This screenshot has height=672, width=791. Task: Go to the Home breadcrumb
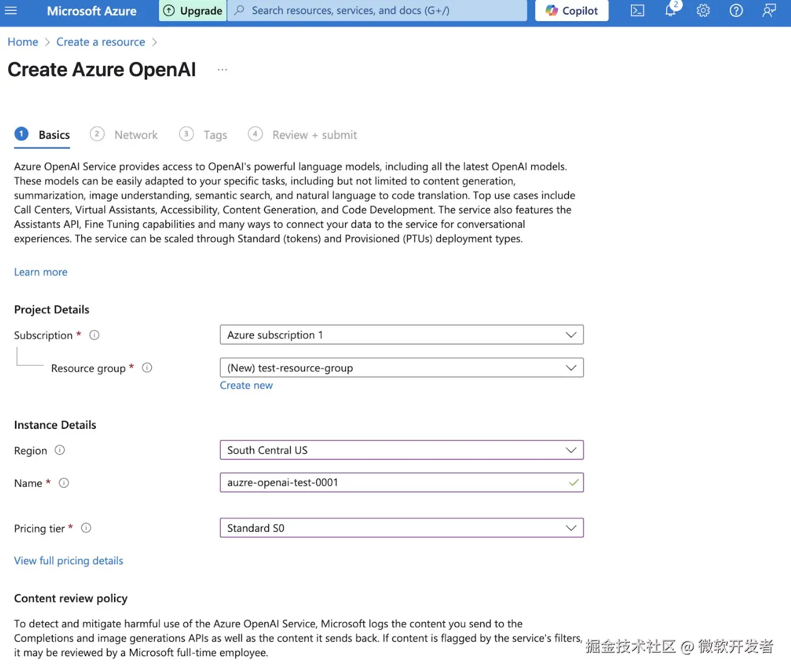coord(23,42)
